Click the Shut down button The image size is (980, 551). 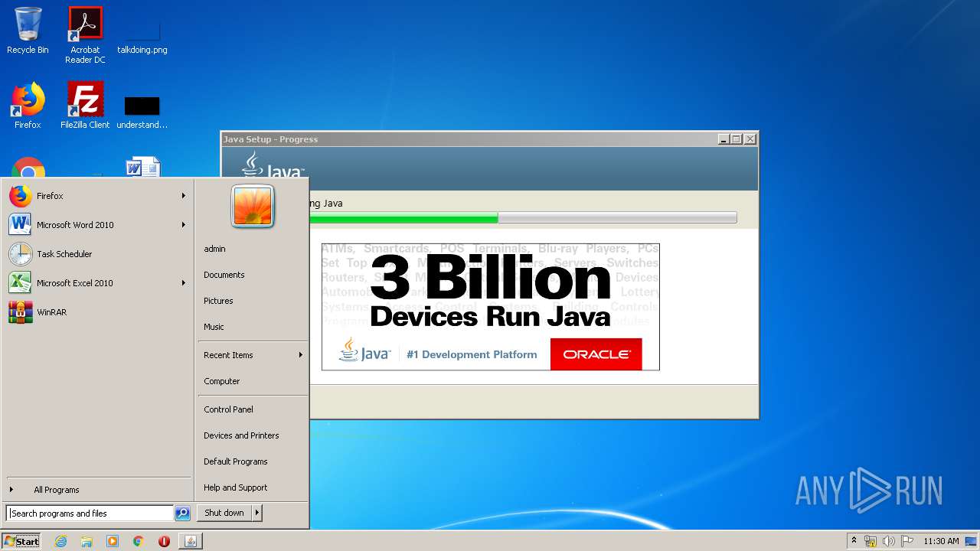tap(224, 513)
